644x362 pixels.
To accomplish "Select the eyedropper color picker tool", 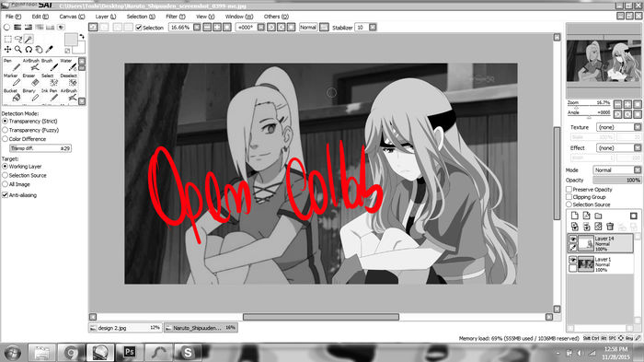I will (x=50, y=50).
